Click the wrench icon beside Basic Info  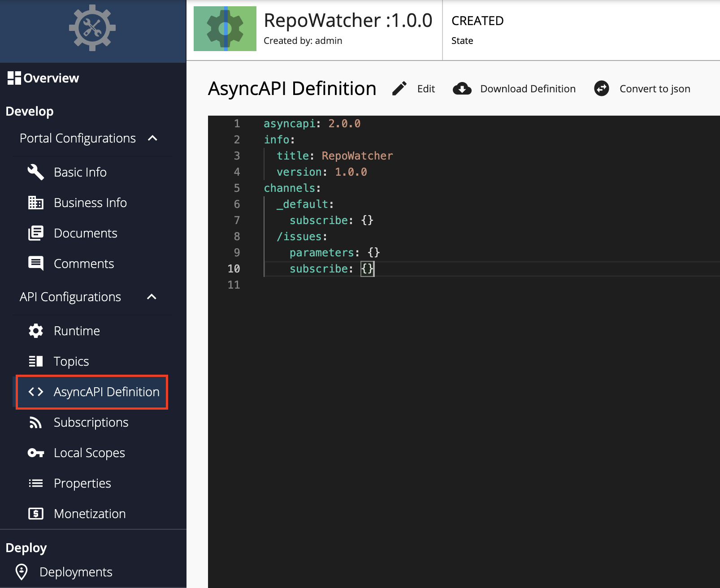coord(36,172)
